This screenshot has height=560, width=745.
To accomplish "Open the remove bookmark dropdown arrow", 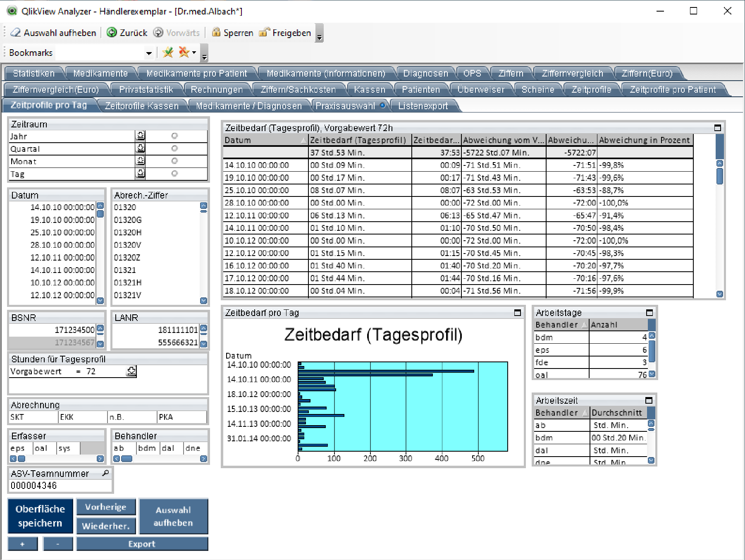I will (x=194, y=53).
